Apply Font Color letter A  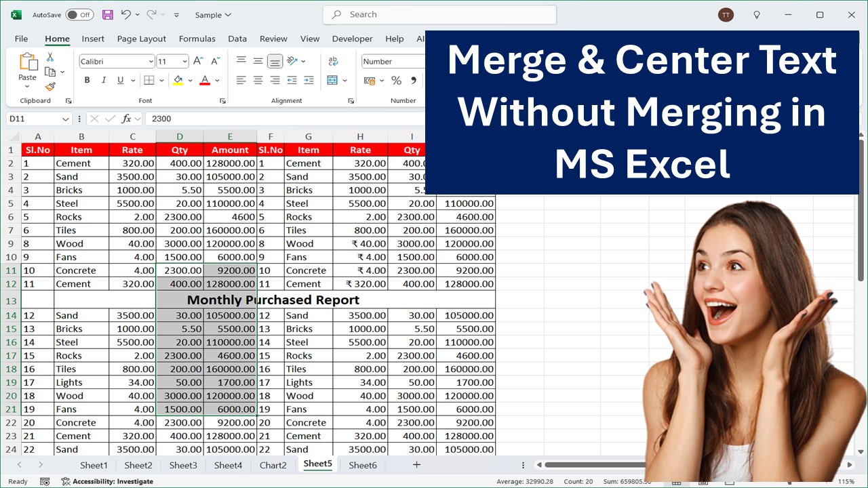point(205,80)
